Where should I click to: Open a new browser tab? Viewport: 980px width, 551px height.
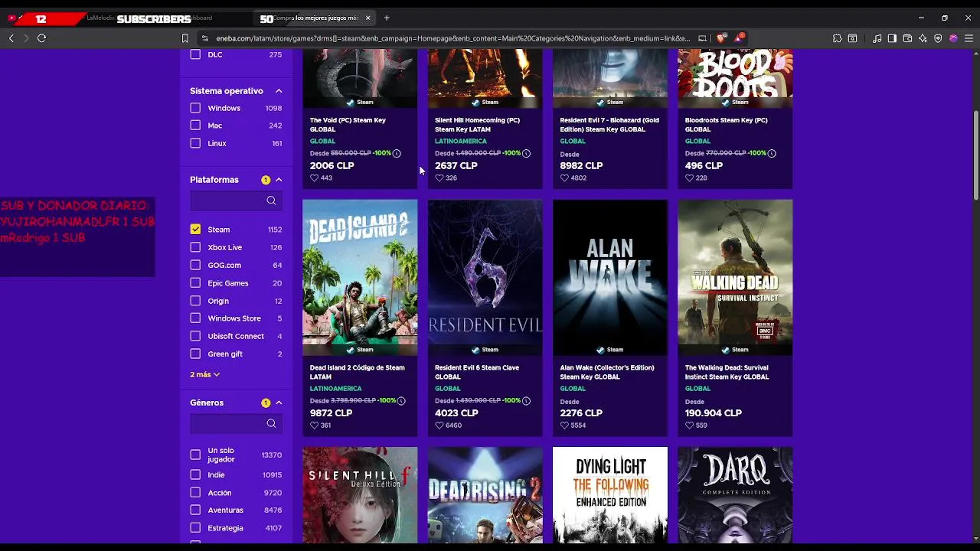[387, 18]
